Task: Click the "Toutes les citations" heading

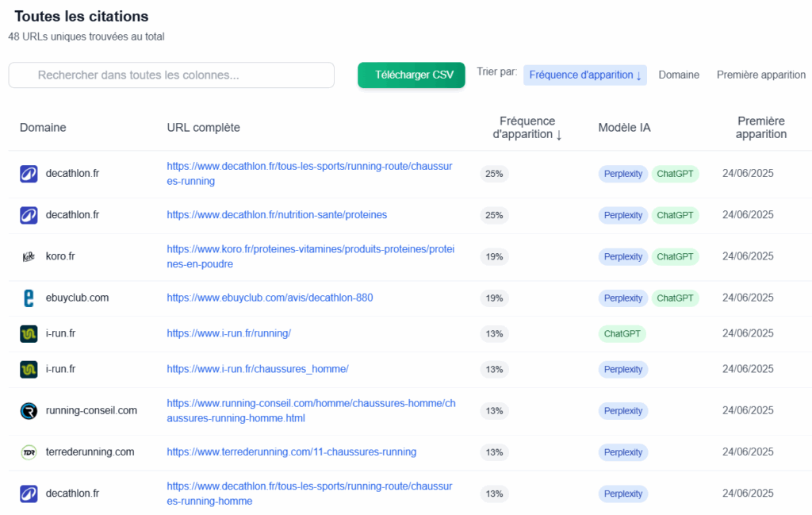Action: [x=82, y=17]
